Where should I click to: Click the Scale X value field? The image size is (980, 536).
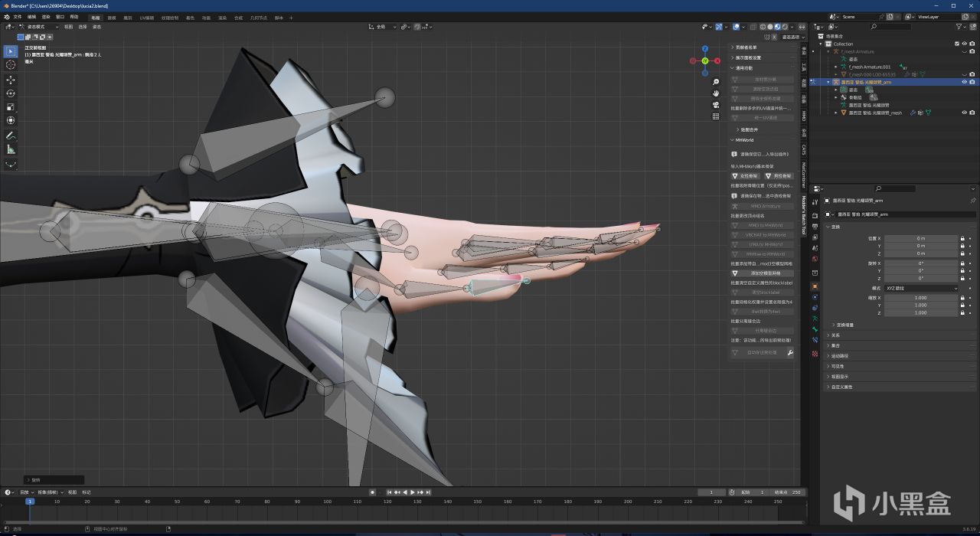[x=921, y=298]
